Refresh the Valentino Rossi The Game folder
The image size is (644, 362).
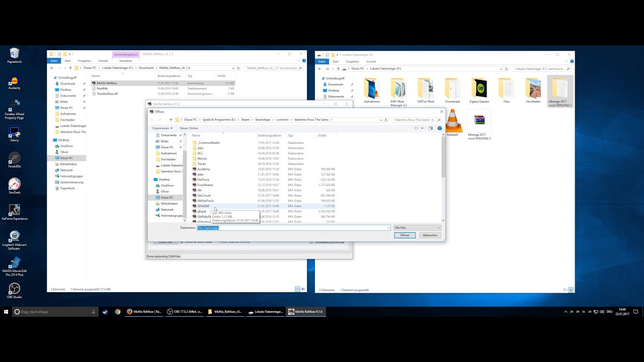tap(386, 120)
